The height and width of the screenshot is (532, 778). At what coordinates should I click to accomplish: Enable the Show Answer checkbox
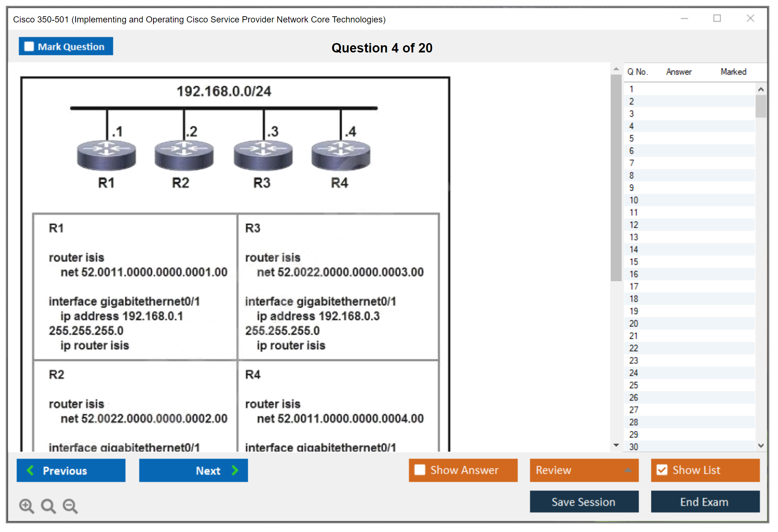(x=420, y=470)
